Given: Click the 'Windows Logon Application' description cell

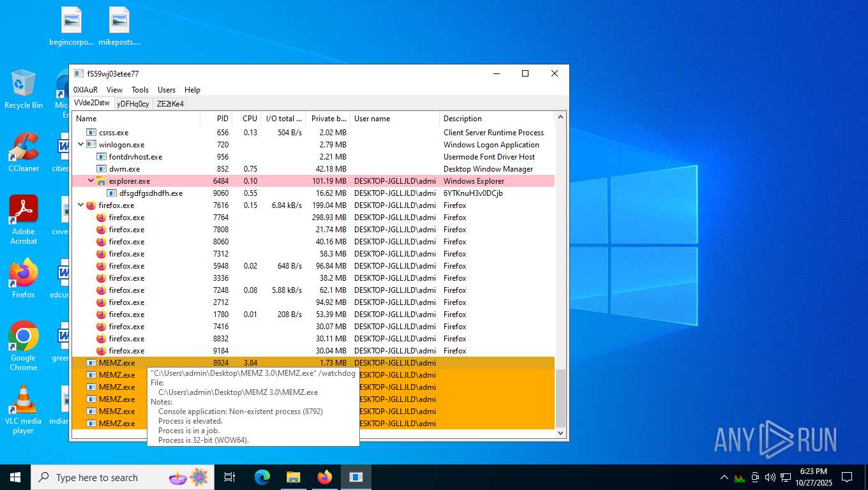Looking at the screenshot, I should click(491, 145).
